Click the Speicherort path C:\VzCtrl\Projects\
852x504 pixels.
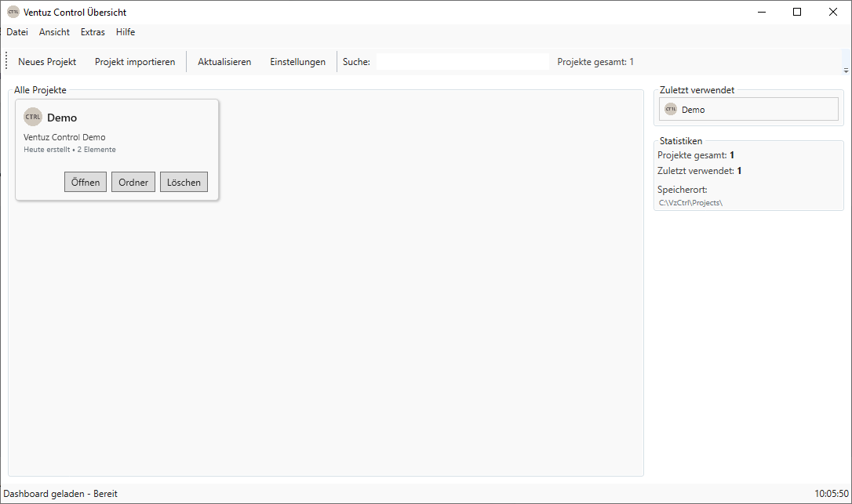pyautogui.click(x=690, y=203)
